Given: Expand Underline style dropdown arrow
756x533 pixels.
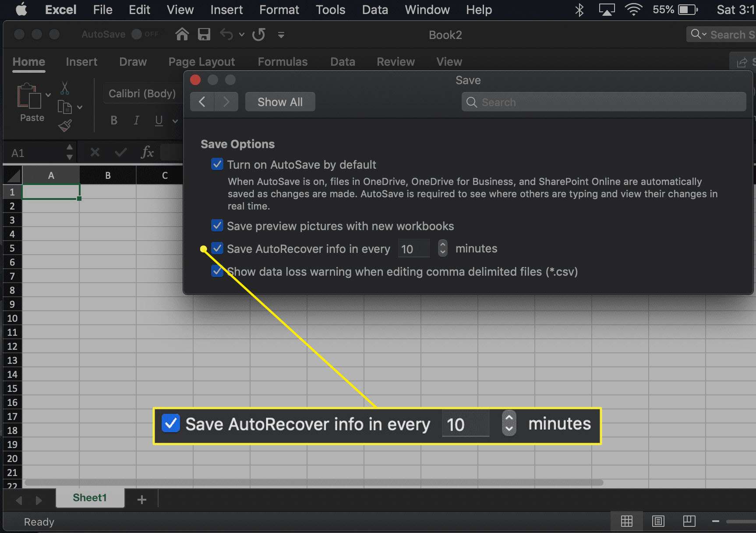Looking at the screenshot, I should [175, 121].
